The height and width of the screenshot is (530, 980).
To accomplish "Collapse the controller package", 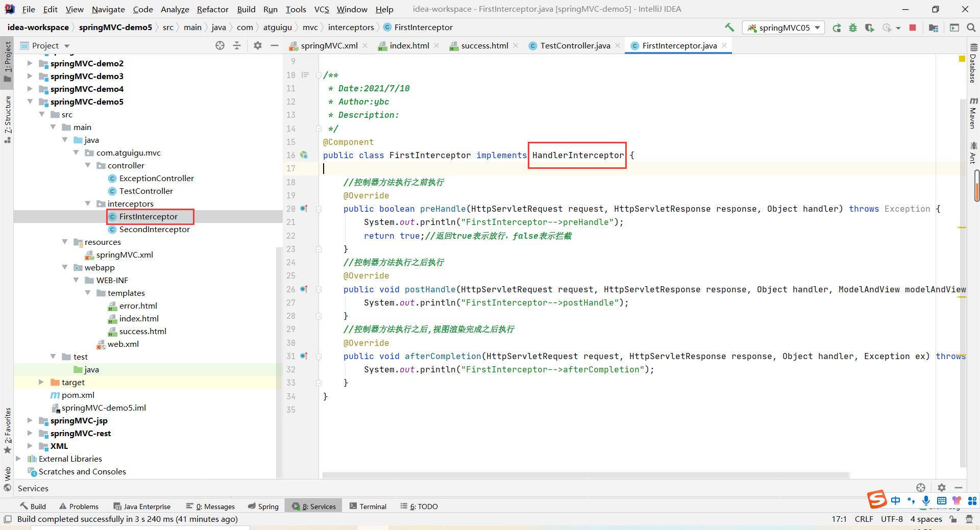I will click(x=88, y=165).
